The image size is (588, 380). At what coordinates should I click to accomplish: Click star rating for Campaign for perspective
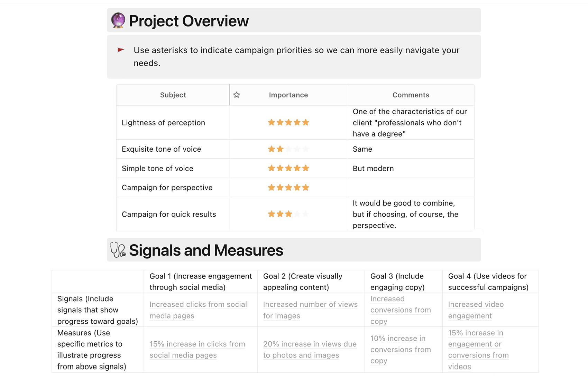[x=288, y=188]
